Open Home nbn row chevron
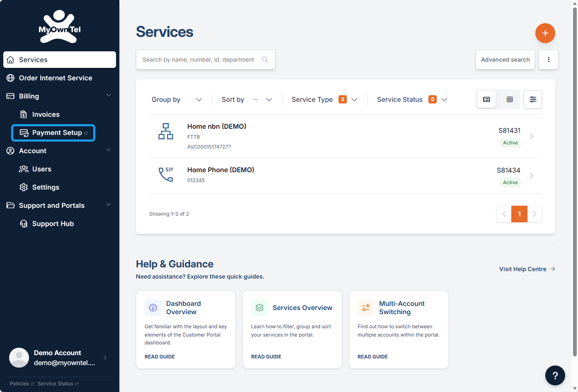Viewport: 578px width, 392px height. [x=532, y=136]
